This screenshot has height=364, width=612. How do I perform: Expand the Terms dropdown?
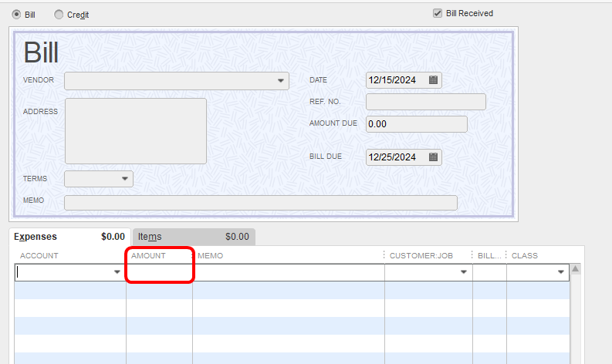(x=124, y=179)
